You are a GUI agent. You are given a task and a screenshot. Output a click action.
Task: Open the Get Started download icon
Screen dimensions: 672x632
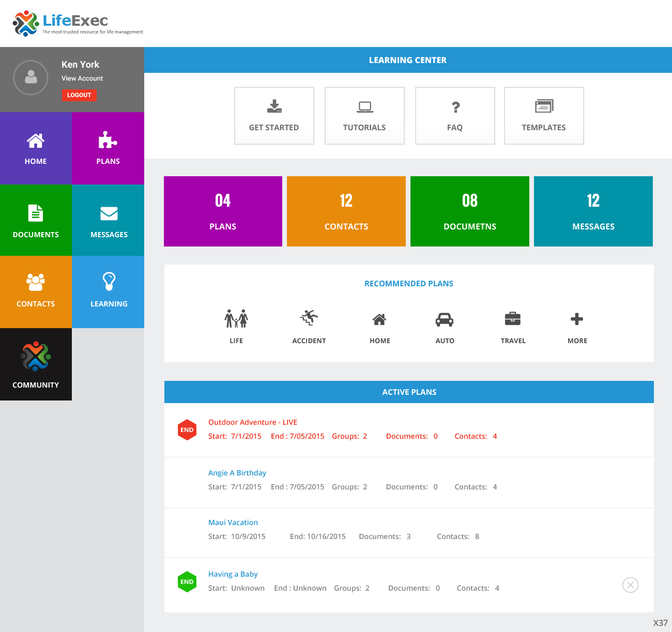(274, 107)
